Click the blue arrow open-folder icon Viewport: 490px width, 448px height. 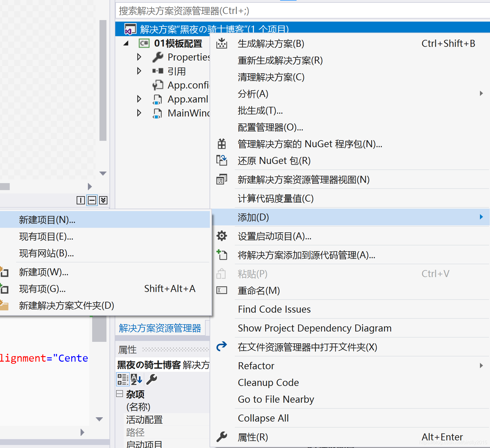coord(221,346)
